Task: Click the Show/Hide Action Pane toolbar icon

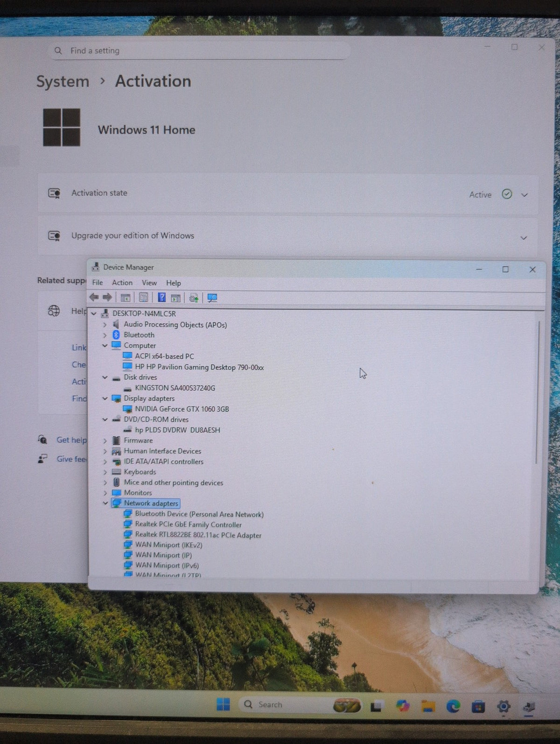Action: click(175, 298)
